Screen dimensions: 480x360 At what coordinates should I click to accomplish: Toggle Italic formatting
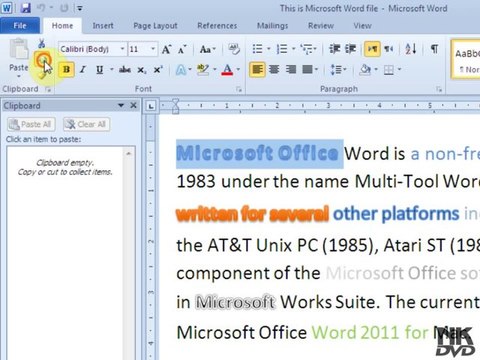[83, 69]
